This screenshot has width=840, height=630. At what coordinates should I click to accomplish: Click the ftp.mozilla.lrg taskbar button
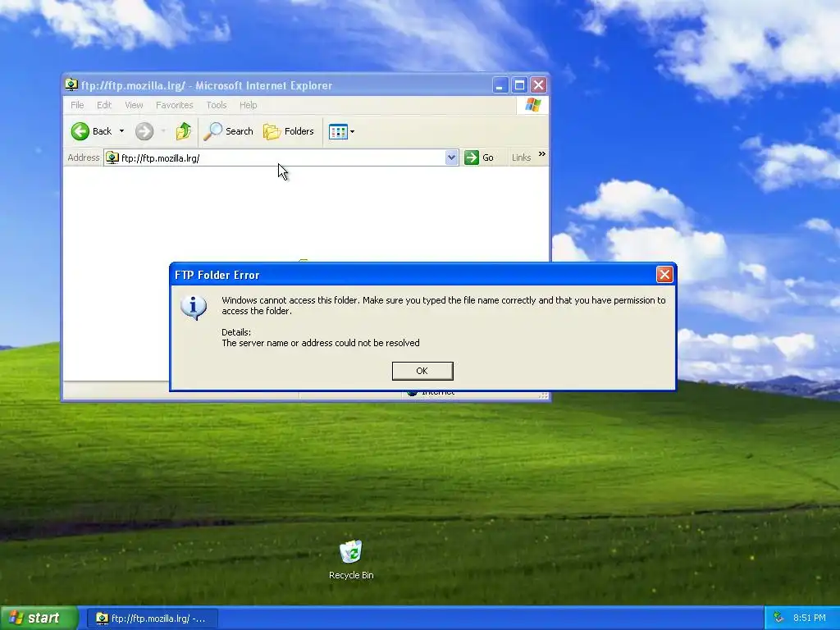point(153,619)
